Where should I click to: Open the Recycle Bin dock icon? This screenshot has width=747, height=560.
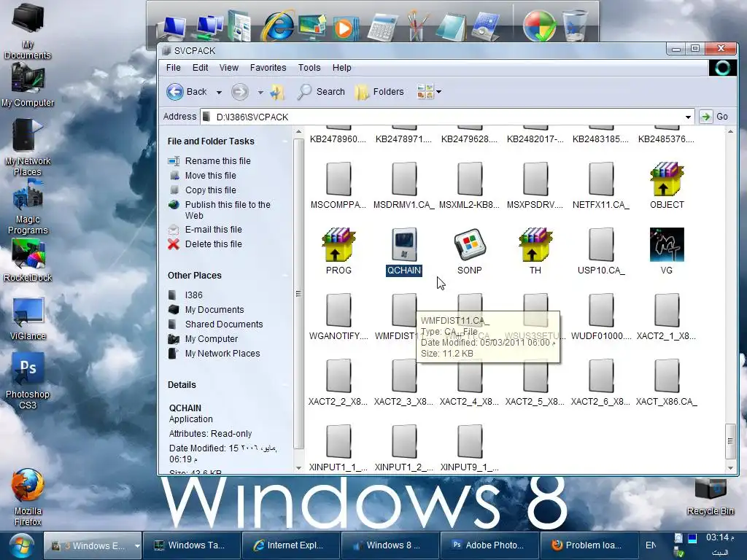(x=576, y=26)
